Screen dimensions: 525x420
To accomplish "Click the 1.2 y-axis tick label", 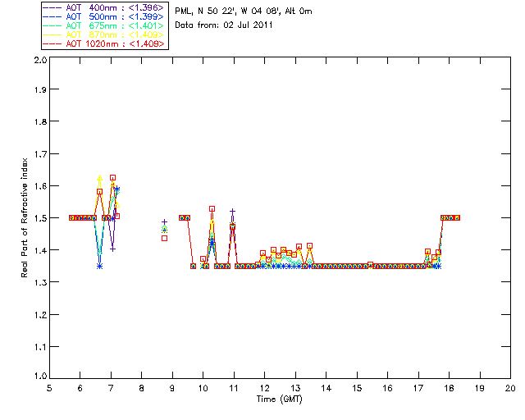I will tap(40, 315).
